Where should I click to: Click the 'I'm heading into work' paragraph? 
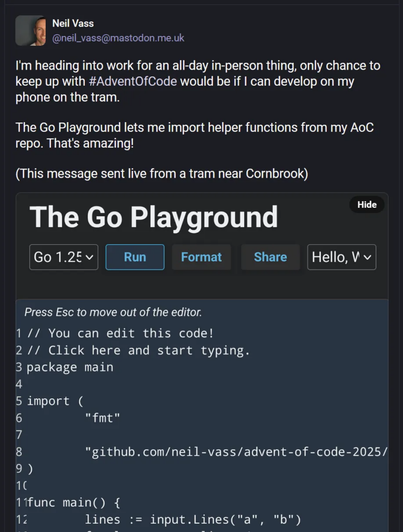pyautogui.click(x=198, y=82)
